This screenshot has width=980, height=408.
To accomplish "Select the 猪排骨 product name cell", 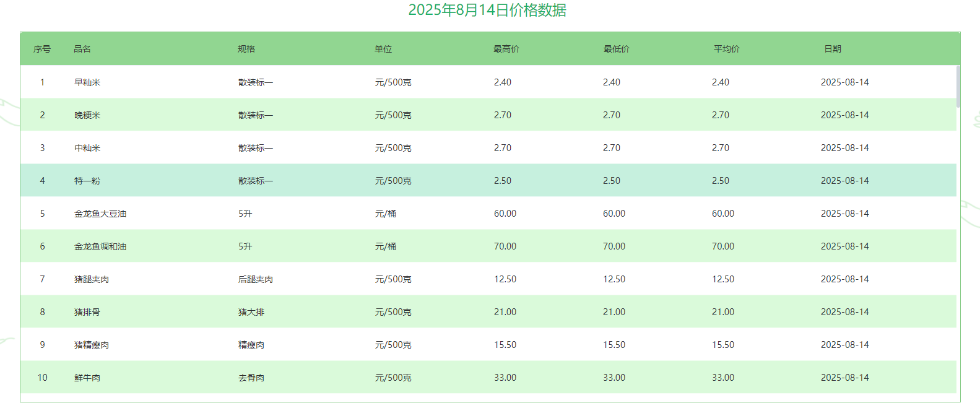I will (x=87, y=312).
